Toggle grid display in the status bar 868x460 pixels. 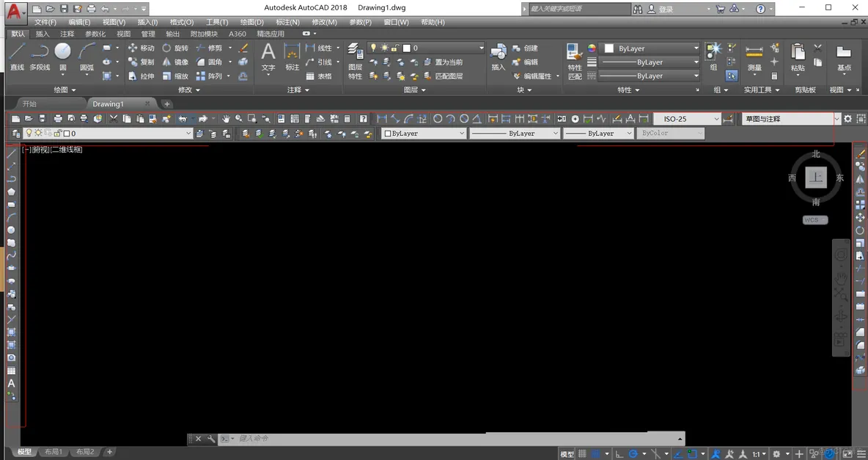(582, 454)
